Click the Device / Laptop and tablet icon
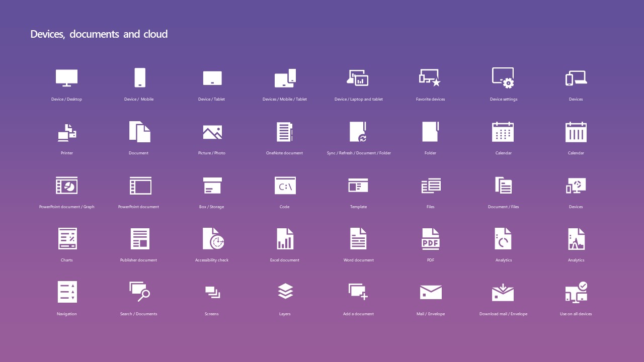This screenshot has width=644, height=362. coord(358,78)
